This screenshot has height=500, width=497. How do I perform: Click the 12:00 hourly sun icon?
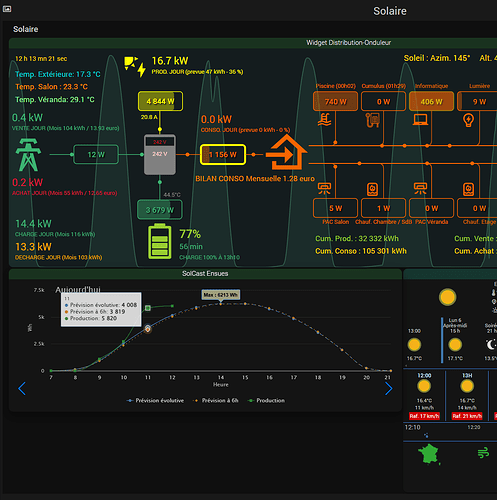424,386
